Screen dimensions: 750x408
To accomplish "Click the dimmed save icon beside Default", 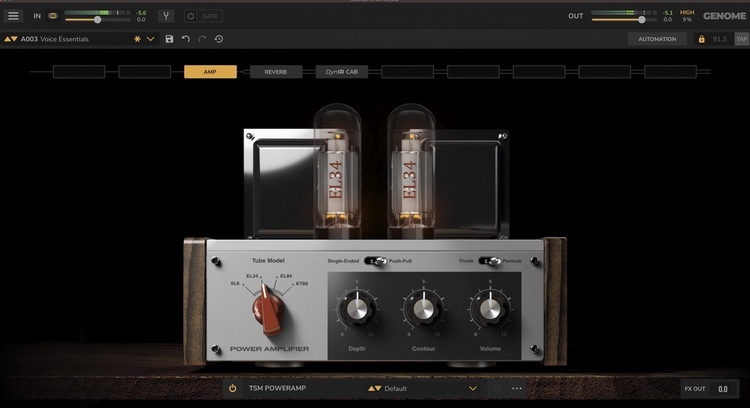I will [x=497, y=388].
